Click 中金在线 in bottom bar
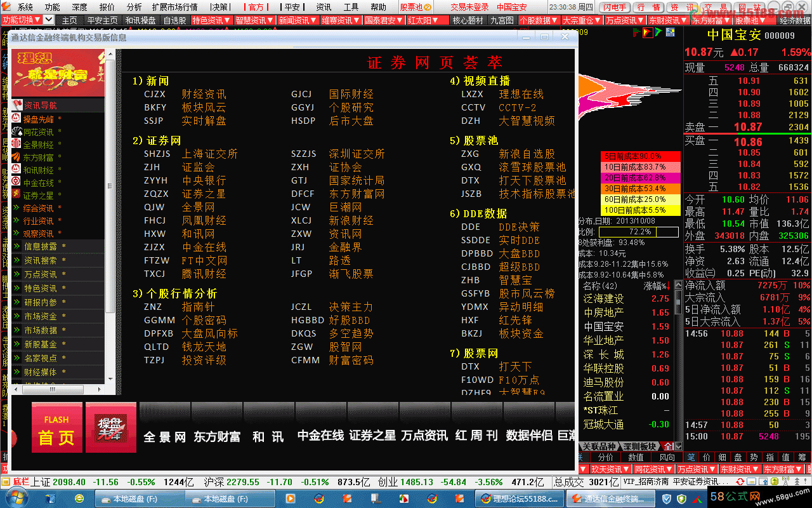This screenshot has width=812, height=508. [x=320, y=436]
